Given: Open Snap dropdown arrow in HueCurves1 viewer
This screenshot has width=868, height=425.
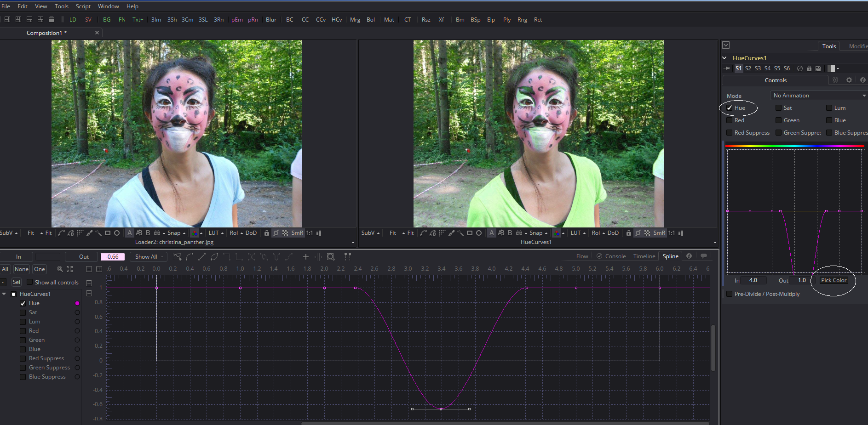Looking at the screenshot, I should [546, 233].
